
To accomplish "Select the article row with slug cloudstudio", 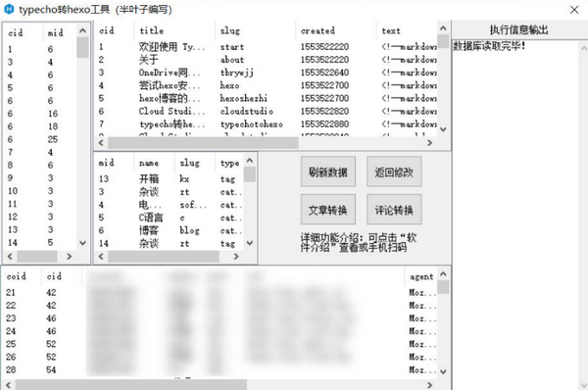I will coord(266,111).
